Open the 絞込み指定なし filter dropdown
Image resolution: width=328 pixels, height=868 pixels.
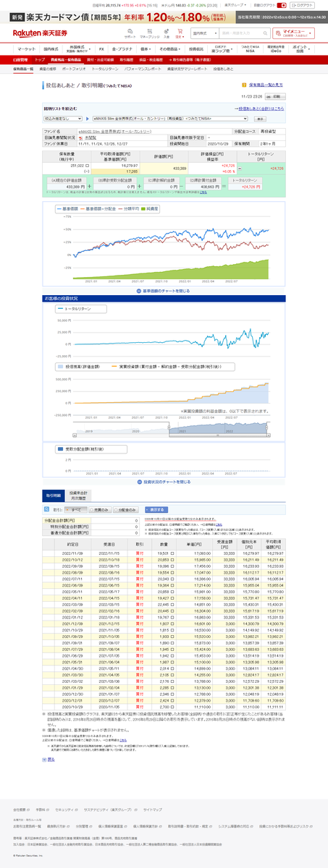[x=64, y=117]
